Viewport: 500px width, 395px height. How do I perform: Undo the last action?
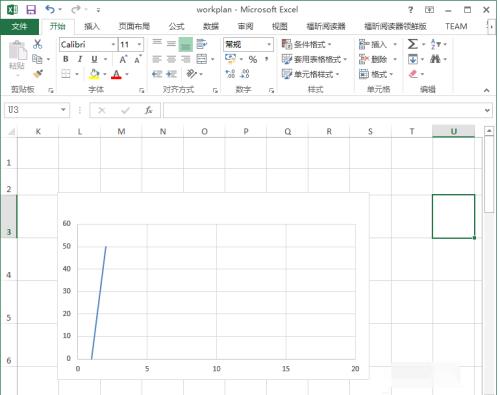[x=50, y=9]
